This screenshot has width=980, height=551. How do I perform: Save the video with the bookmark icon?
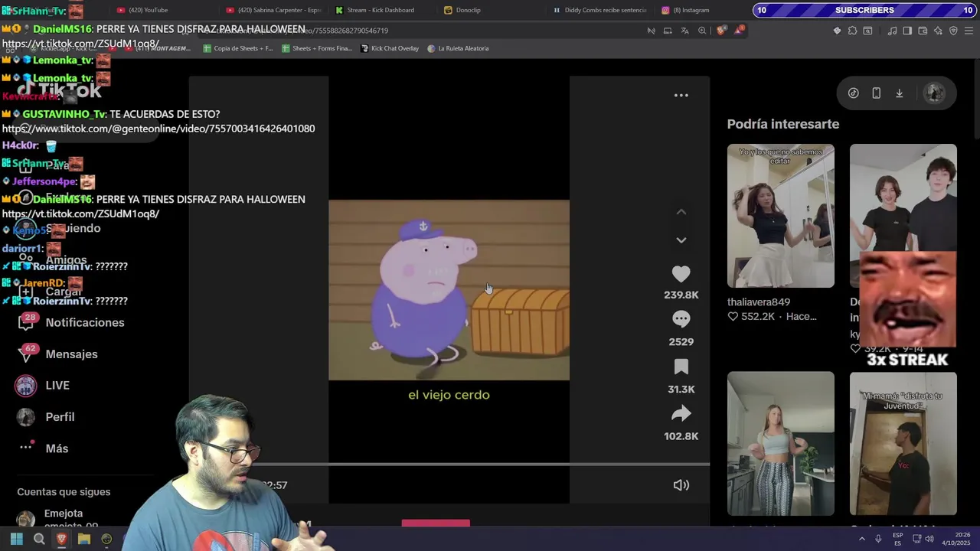(x=681, y=367)
